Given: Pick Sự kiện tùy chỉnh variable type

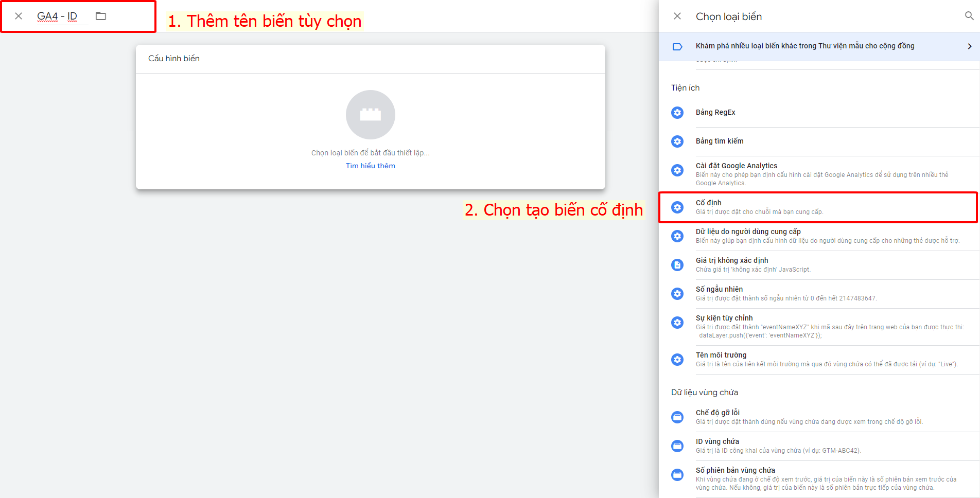Looking at the screenshot, I should pyautogui.click(x=819, y=327).
